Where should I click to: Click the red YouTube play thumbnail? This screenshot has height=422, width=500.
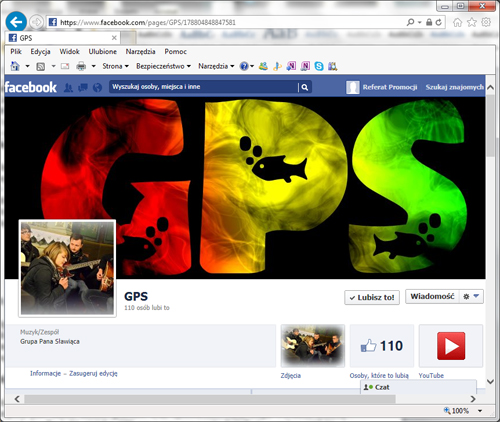[x=451, y=346]
